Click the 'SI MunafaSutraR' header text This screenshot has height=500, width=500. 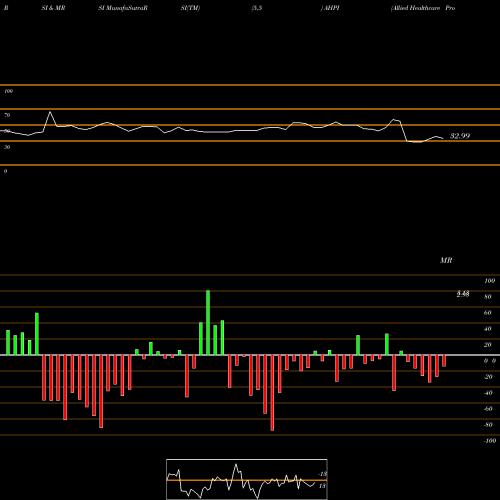click(x=123, y=8)
